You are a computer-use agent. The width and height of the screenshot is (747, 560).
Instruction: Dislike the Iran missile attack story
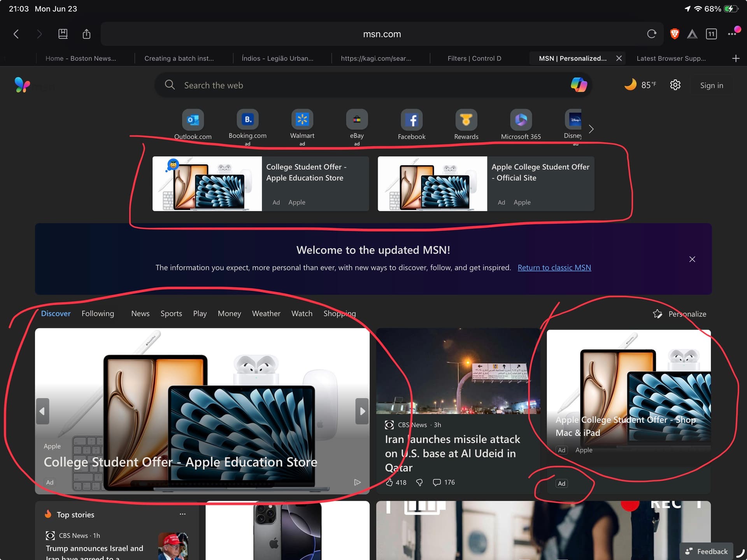click(419, 483)
